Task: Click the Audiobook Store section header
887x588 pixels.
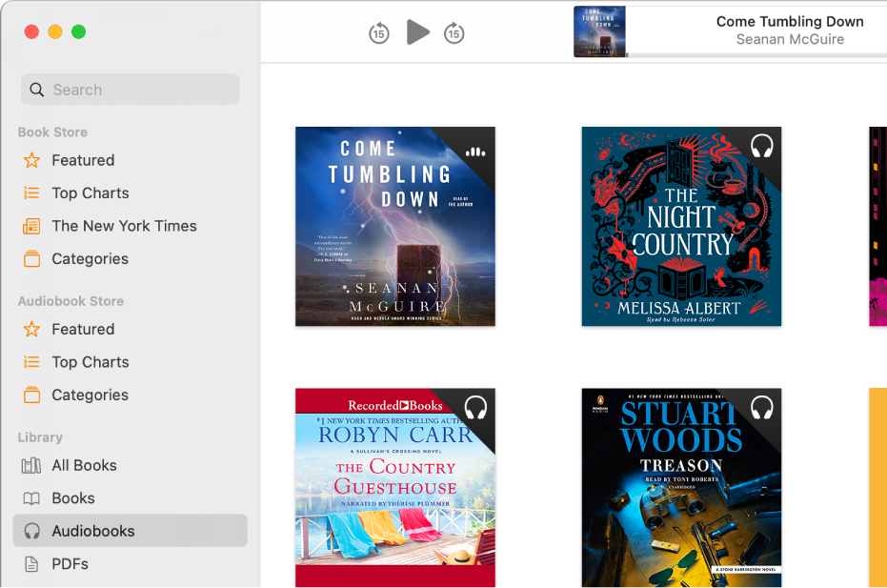Action: point(71,301)
